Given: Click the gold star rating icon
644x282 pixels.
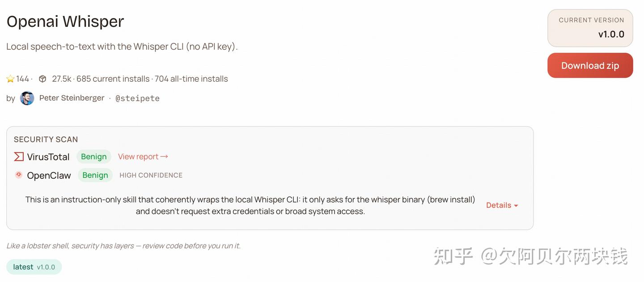Looking at the screenshot, I should [x=10, y=79].
